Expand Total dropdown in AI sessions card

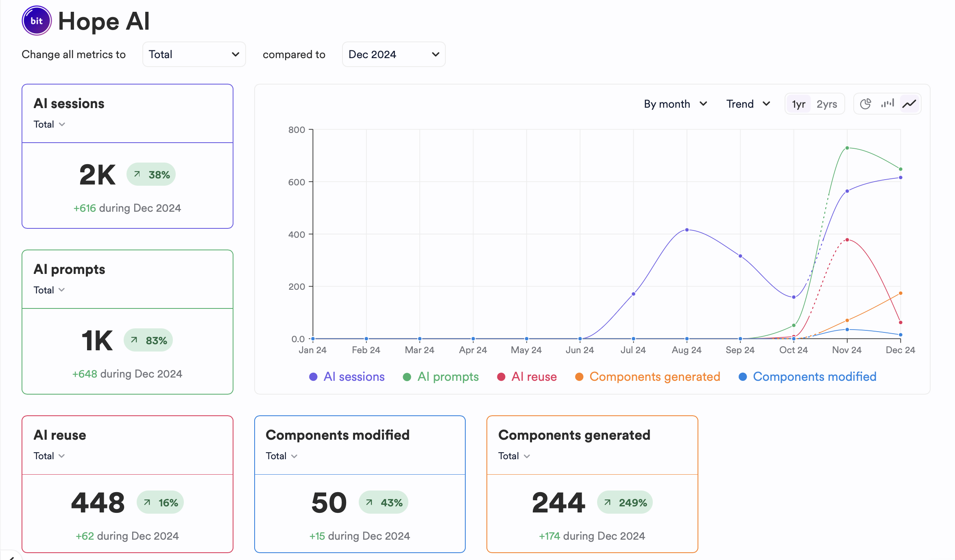(x=49, y=124)
